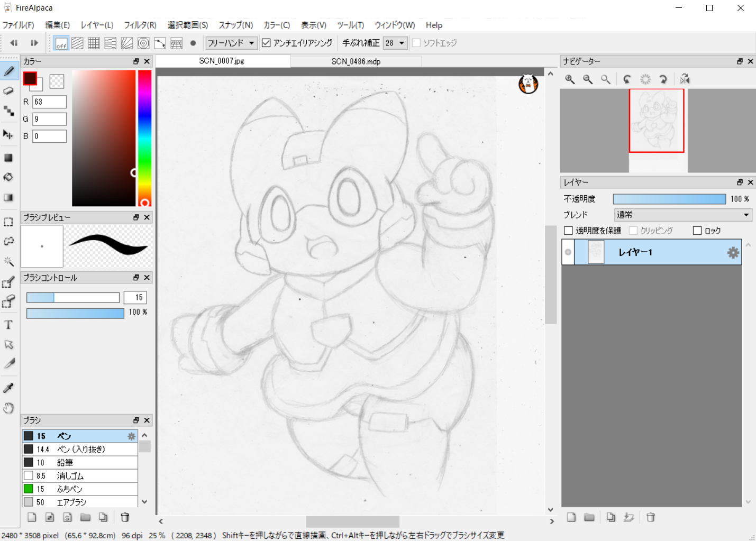Switch to SCN_0486.mdp tab
Viewport: 756px width, 541px height.
[356, 61]
